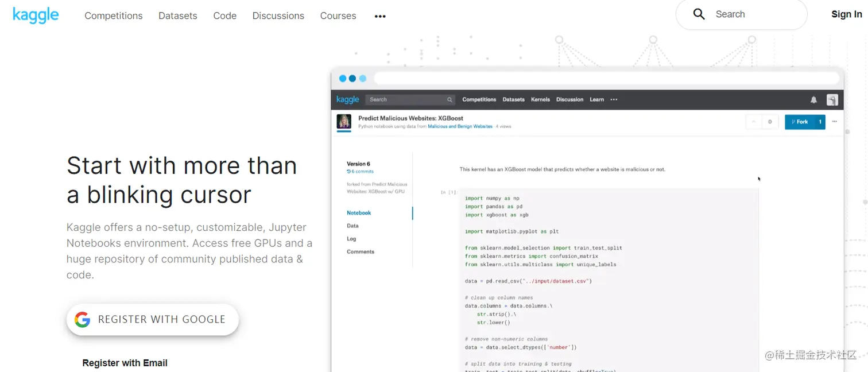The height and width of the screenshot is (372, 868).
Task: Click search icon inside preview search box
Action: pos(449,100)
